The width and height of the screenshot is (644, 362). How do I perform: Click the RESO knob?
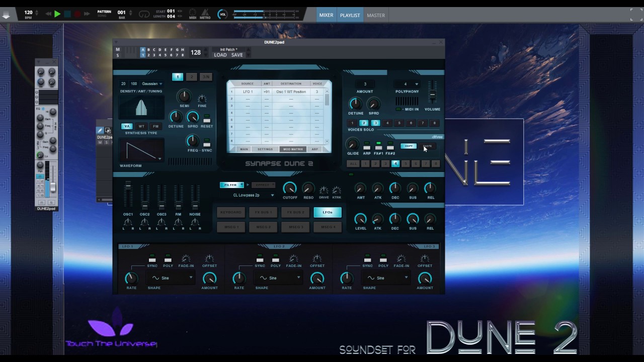tap(308, 188)
